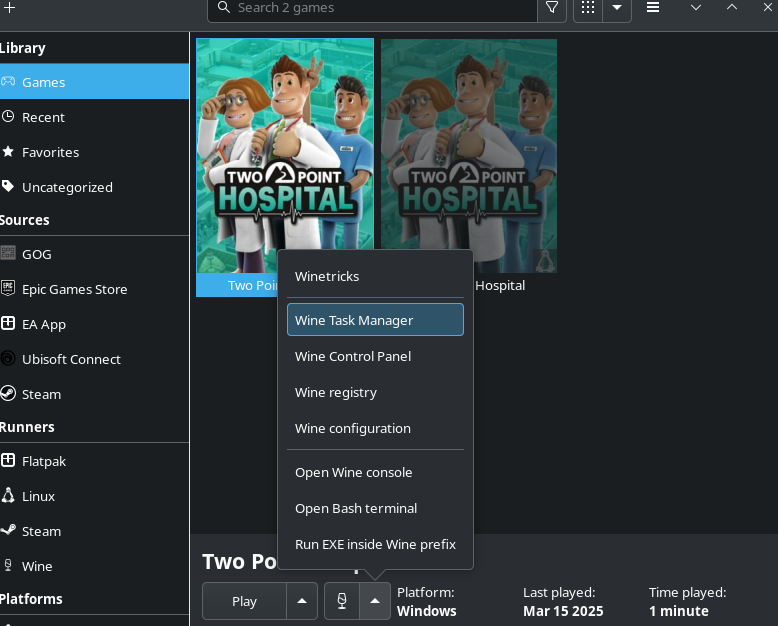Open Wine configuration
This screenshot has width=778, height=626.
click(x=375, y=428)
